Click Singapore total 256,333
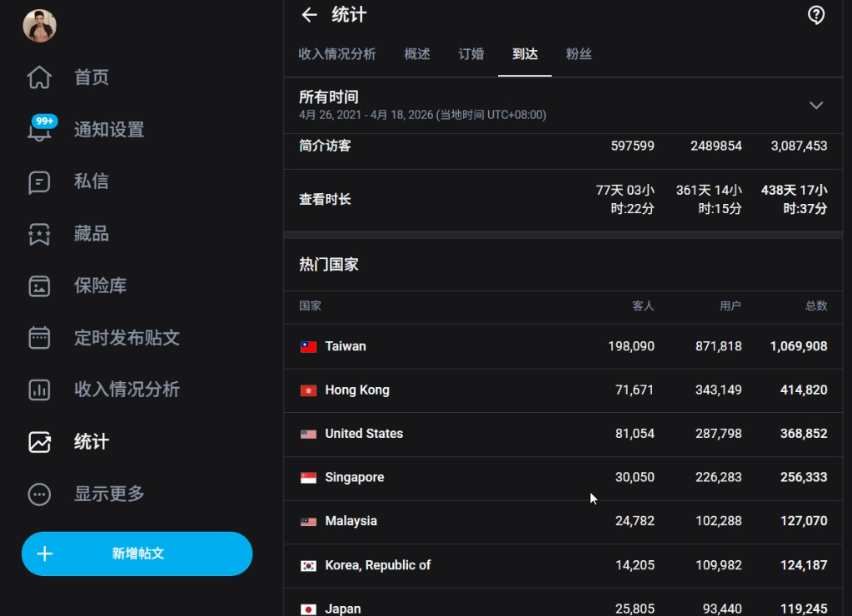 click(804, 477)
